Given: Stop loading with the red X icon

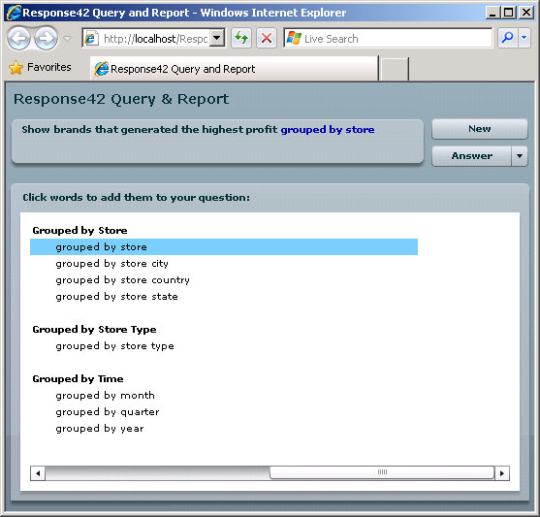Looking at the screenshot, I should click(x=267, y=38).
